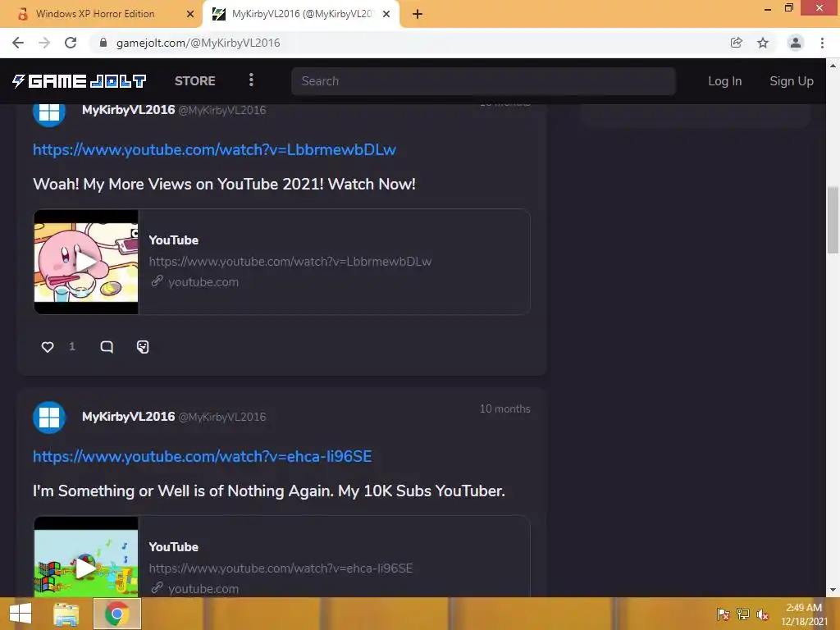Select the gamejolt.com address bar URL
This screenshot has width=840, height=630.
click(199, 43)
